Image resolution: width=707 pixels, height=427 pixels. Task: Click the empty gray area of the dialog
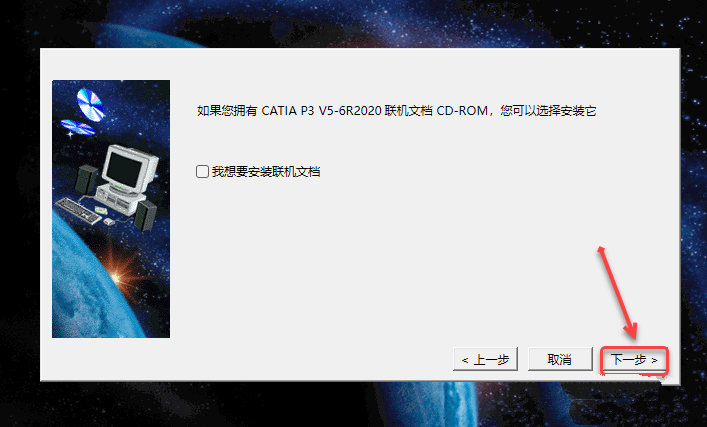pos(406,253)
